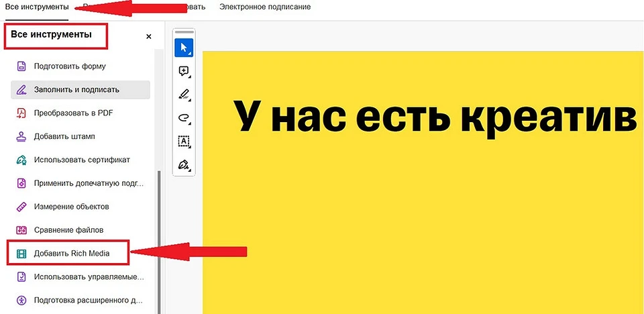The height and width of the screenshot is (314, 644).
Task: Close the Все инструменты panel
Action: point(149,37)
